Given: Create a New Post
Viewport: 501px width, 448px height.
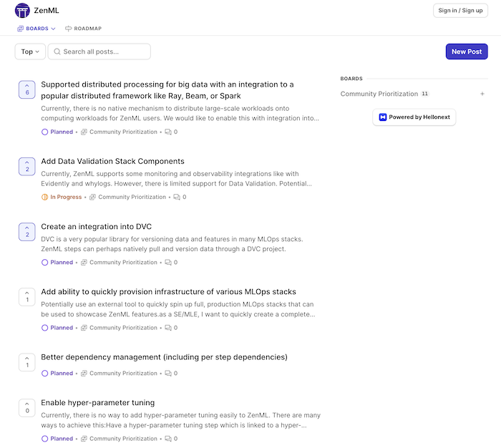Looking at the screenshot, I should tap(467, 52).
